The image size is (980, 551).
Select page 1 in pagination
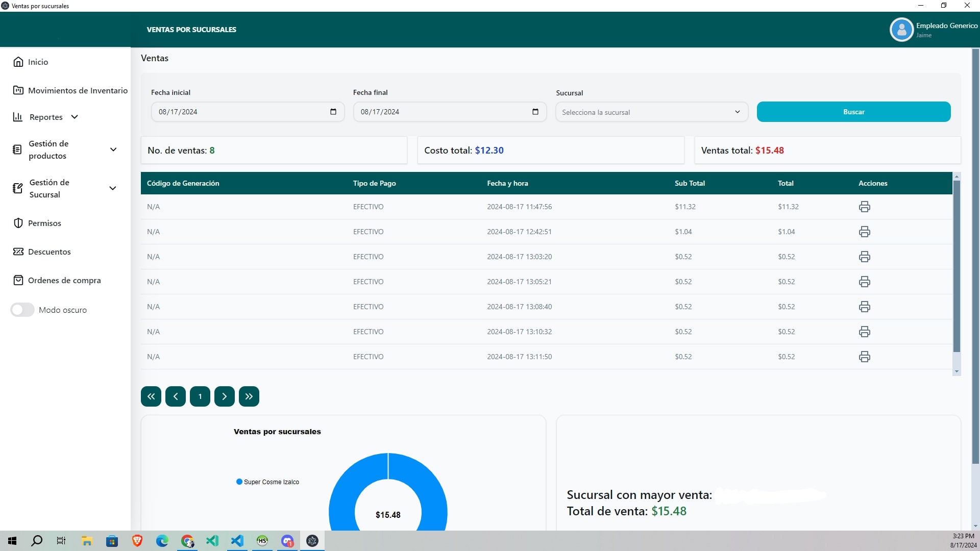pos(200,396)
